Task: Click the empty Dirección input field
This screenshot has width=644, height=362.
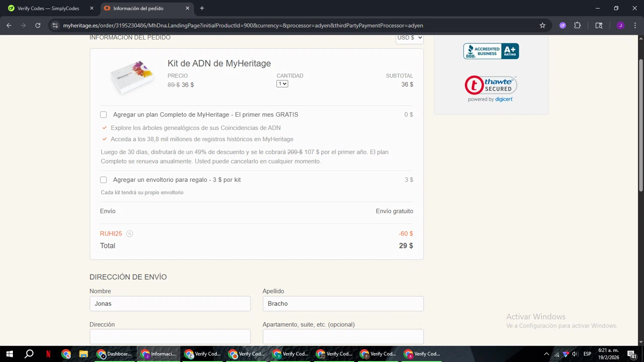Action: (170, 337)
